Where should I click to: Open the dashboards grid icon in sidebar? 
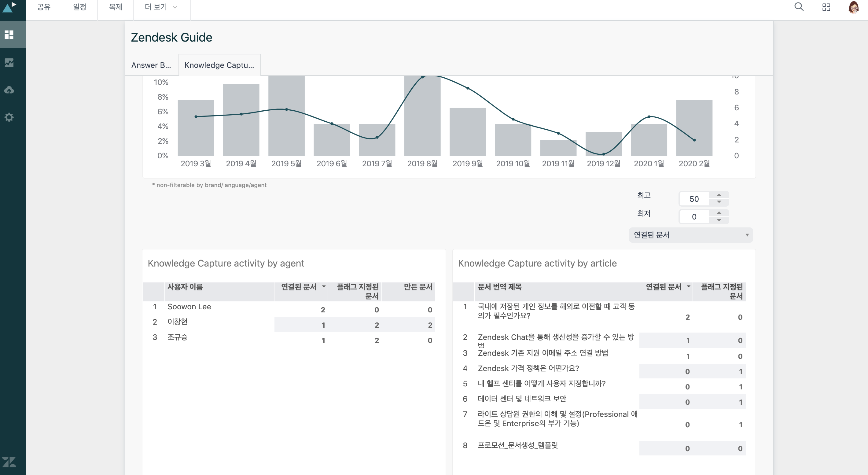9,35
